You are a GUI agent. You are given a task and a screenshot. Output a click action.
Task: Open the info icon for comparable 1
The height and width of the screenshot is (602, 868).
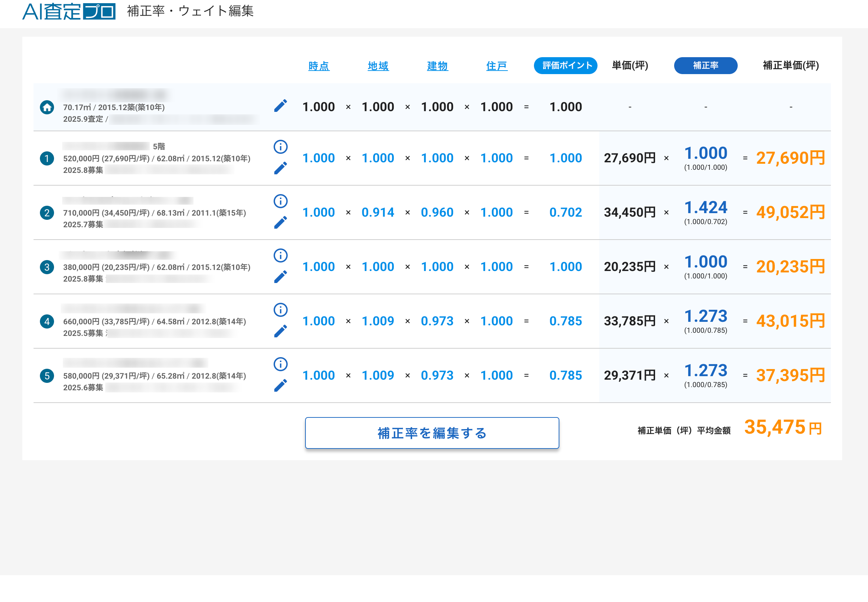click(280, 147)
